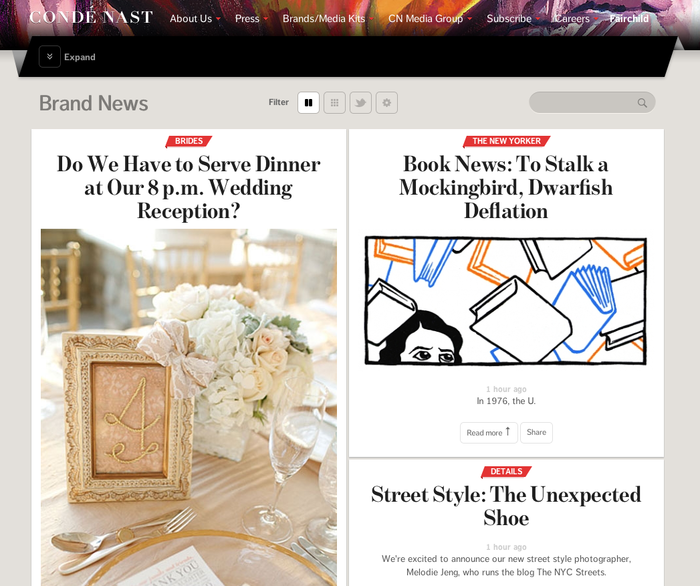
Task: Go to the Fairchild link
Action: coord(629,19)
